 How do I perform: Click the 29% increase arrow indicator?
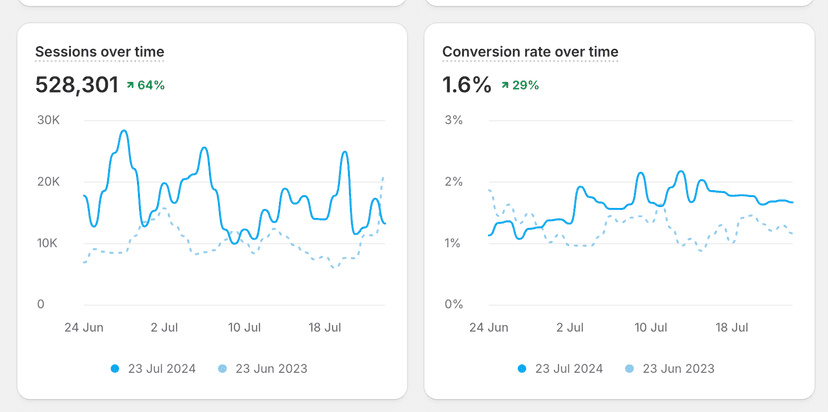[x=505, y=86]
